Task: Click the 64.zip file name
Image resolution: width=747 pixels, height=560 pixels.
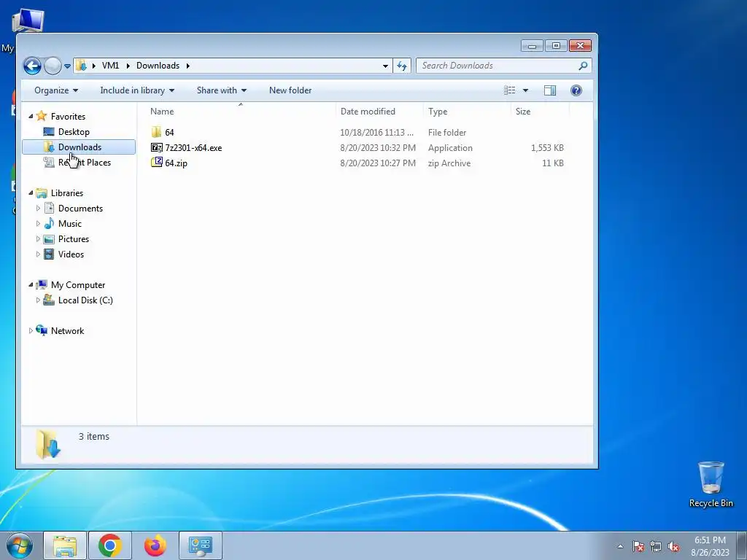Action: (x=176, y=163)
